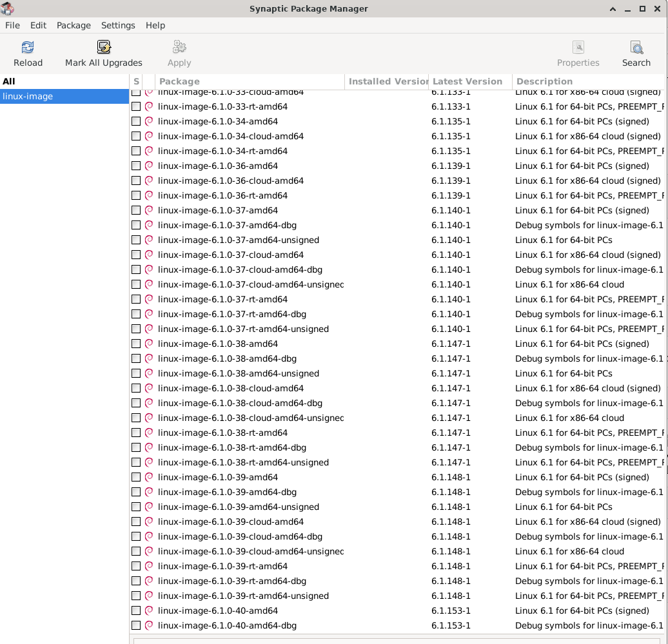Sort by the Latest Version column header
The height and width of the screenshot is (644, 668).
pyautogui.click(x=467, y=81)
